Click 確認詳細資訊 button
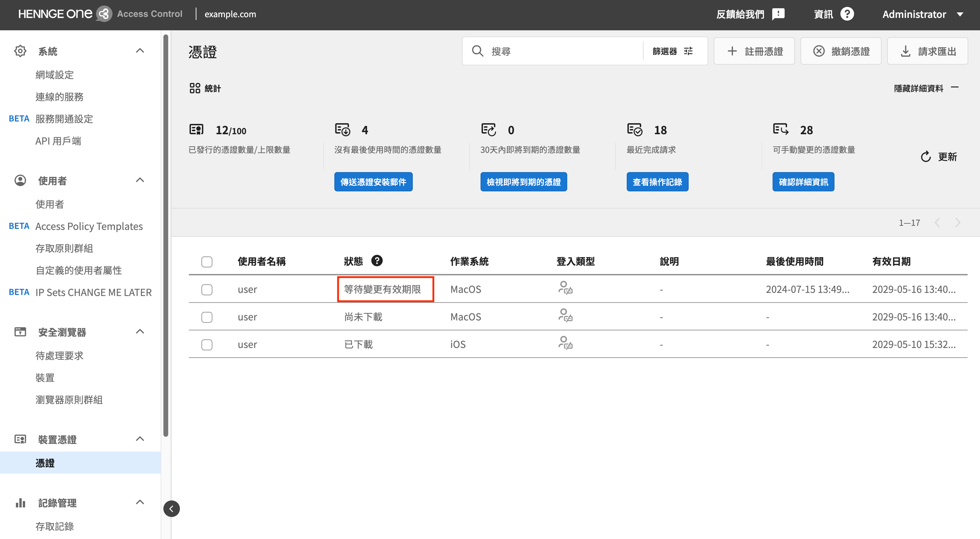 coord(803,182)
